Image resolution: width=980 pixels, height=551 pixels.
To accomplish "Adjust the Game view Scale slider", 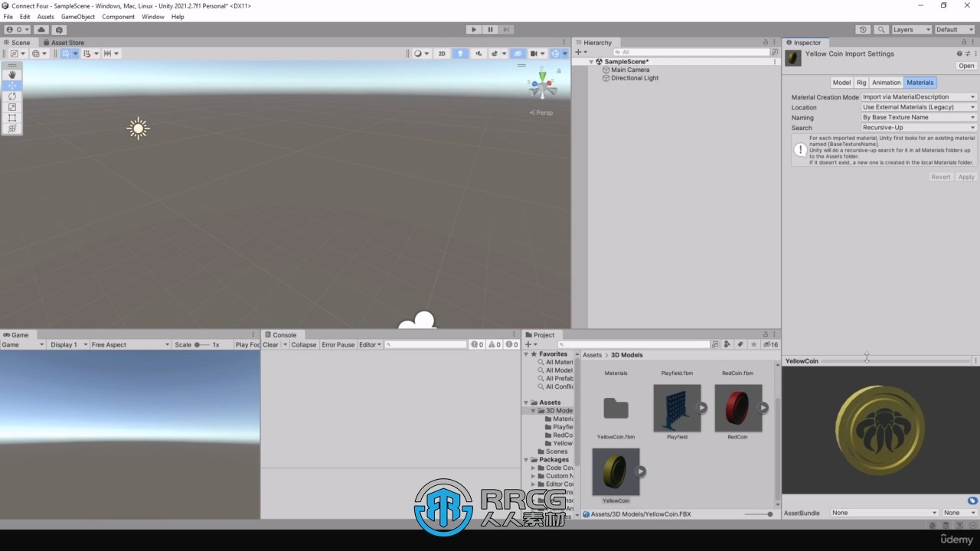I will 202,345.
